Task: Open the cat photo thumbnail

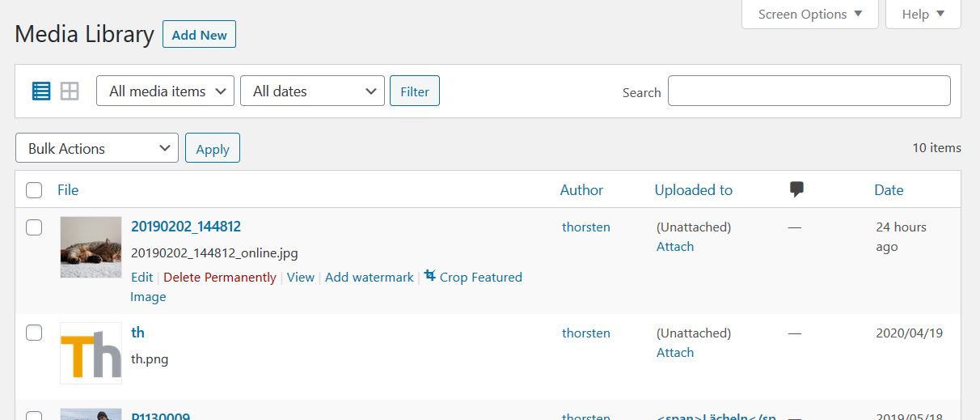Action: (x=91, y=247)
